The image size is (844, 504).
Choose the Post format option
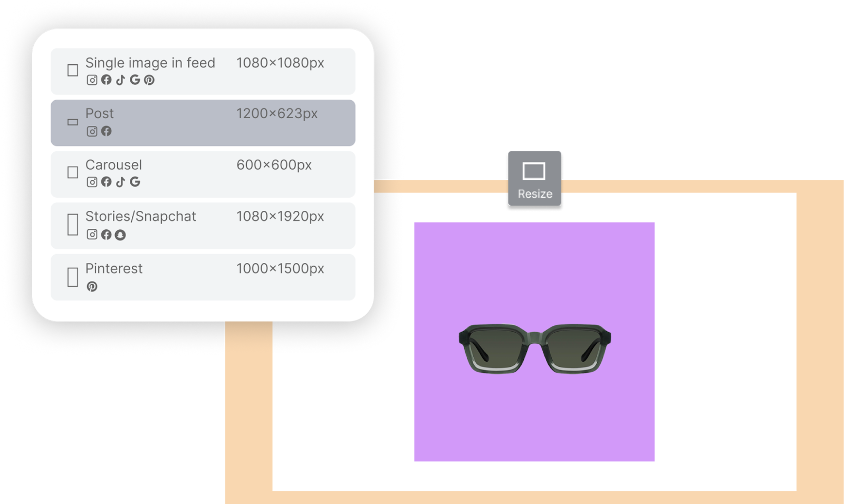click(203, 123)
